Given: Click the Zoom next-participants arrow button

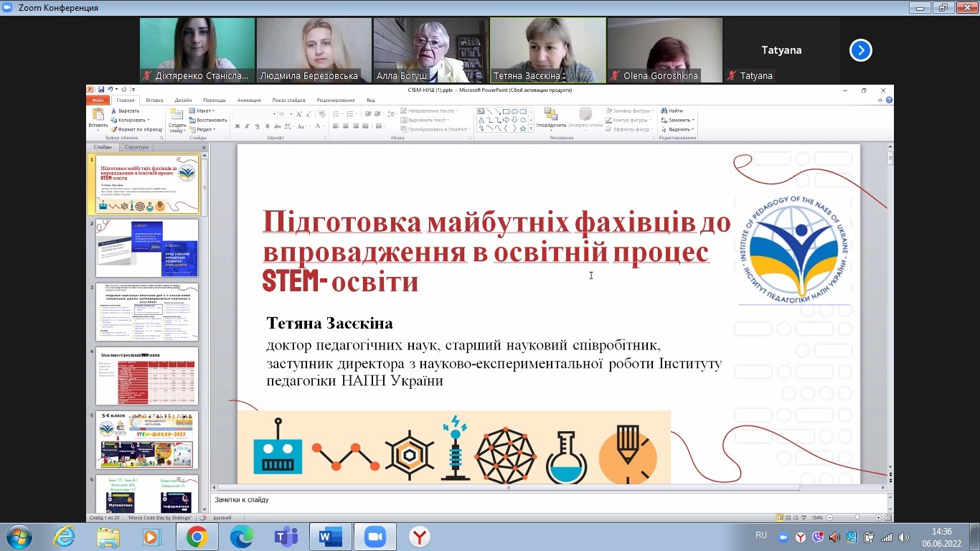Looking at the screenshot, I should coord(860,50).
